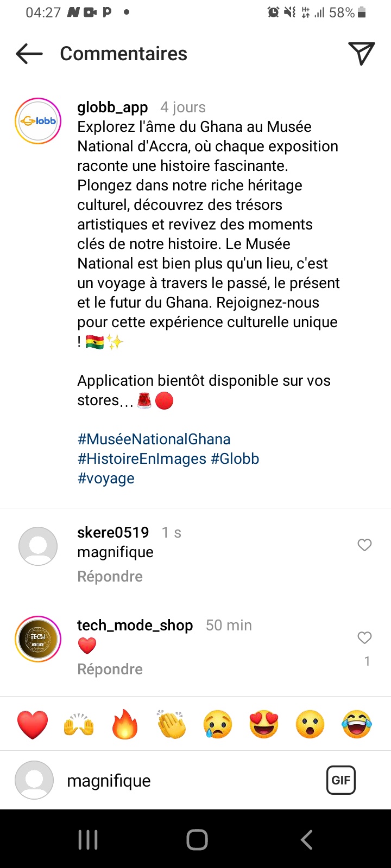Reply to skere0519's comment
This screenshot has width=391, height=868.
pyautogui.click(x=110, y=576)
